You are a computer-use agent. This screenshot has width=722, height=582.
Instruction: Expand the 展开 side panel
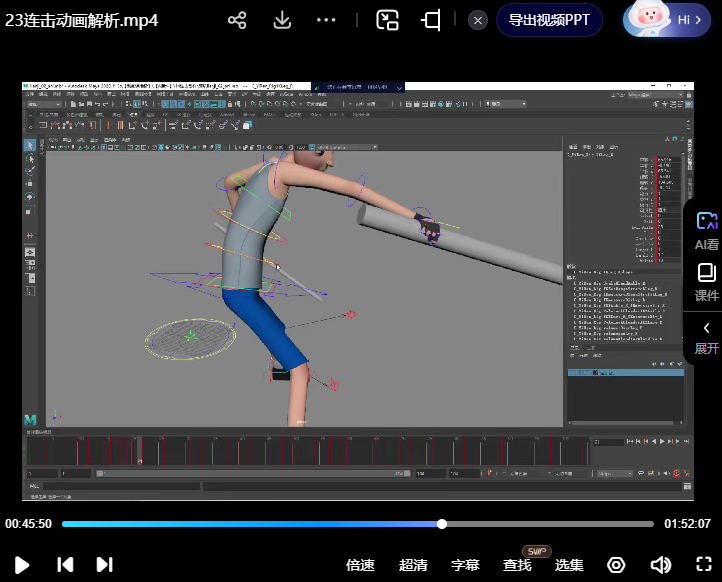click(706, 338)
